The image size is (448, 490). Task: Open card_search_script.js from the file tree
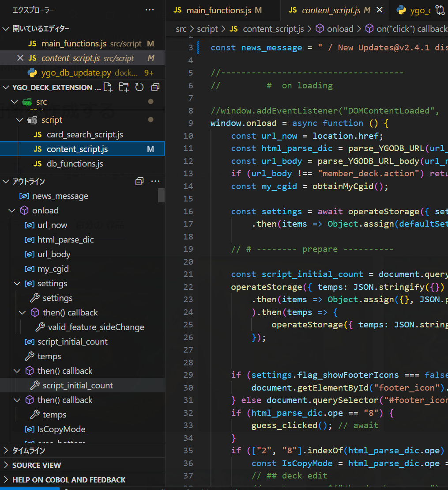click(85, 135)
